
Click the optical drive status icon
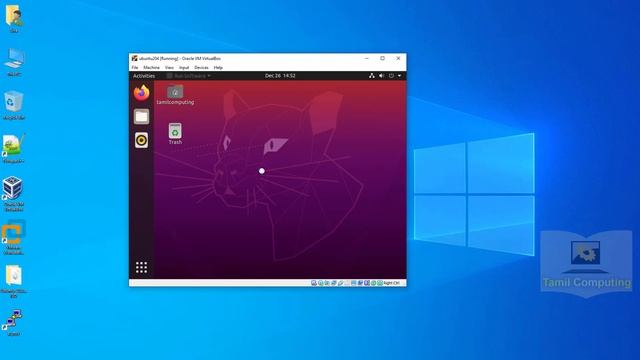pos(320,283)
